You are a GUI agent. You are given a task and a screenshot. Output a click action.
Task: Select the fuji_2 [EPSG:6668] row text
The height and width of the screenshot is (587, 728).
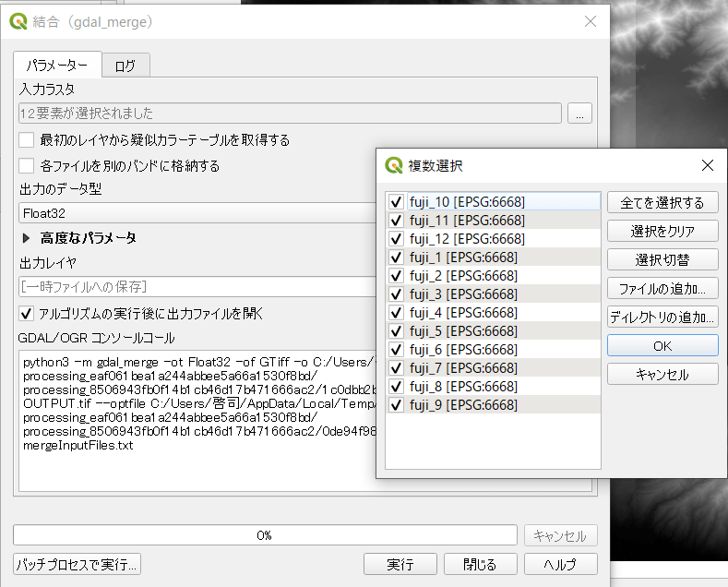(x=463, y=276)
